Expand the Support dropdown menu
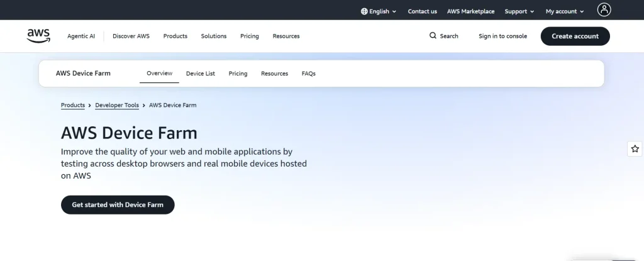The image size is (644, 261). 519,11
